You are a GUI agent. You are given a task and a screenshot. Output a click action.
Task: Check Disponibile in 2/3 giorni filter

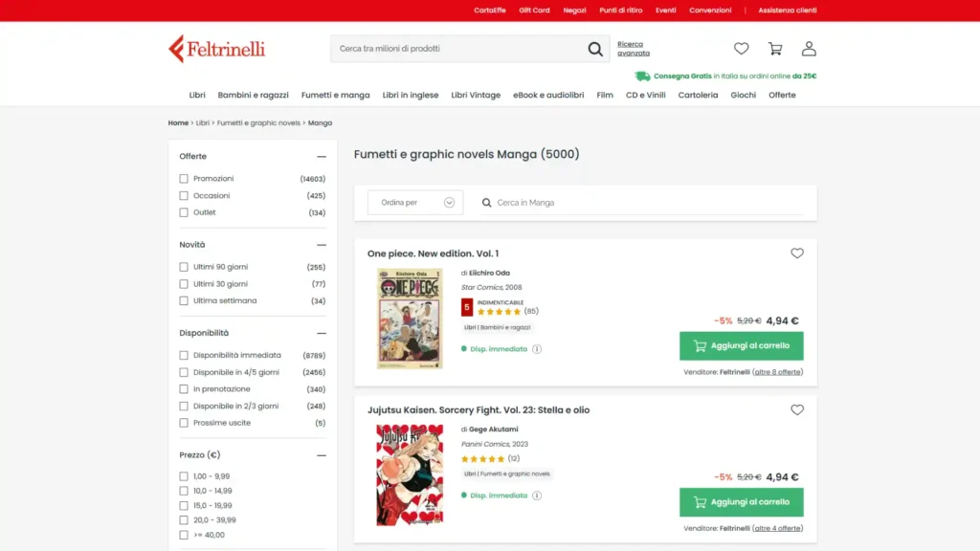(184, 406)
